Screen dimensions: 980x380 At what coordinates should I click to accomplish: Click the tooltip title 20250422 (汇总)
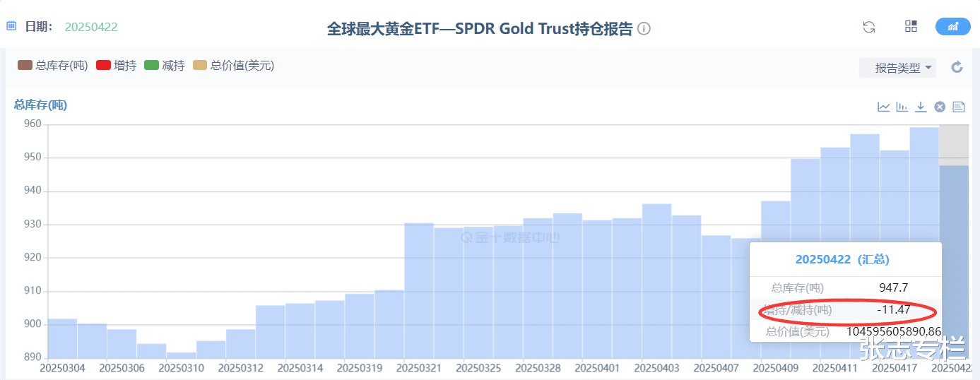click(x=842, y=259)
